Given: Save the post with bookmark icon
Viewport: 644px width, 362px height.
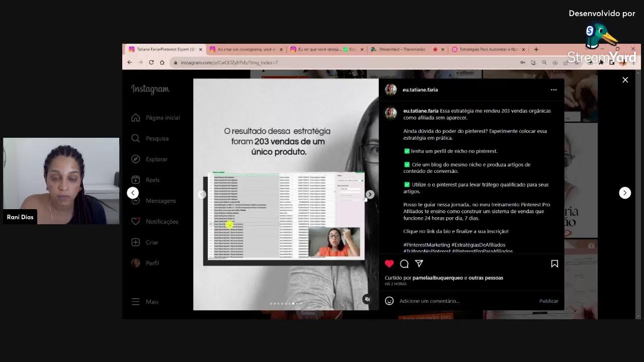Looking at the screenshot, I should tap(554, 263).
